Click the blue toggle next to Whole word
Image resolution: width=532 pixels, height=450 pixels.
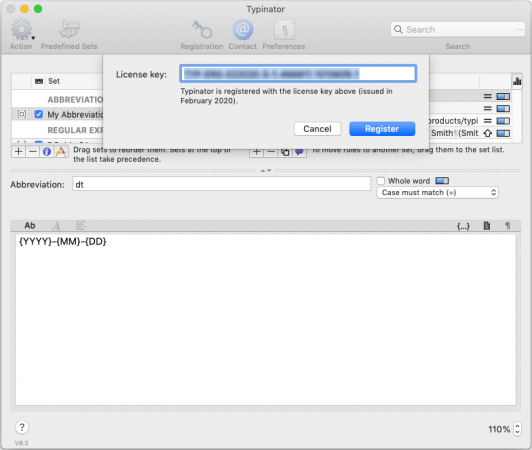442,181
